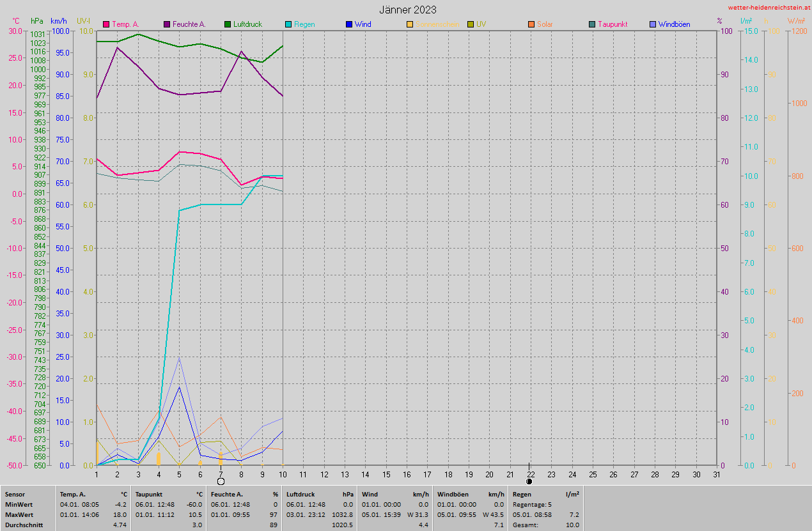Click the Jänner 2023 chart title
Viewport: 812px width, 531px height.
pyautogui.click(x=407, y=10)
